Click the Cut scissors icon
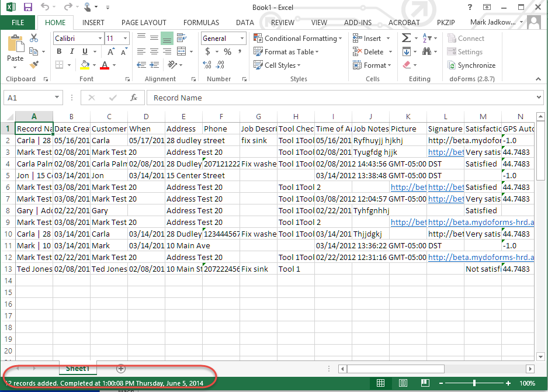This screenshot has width=548, height=392. pyautogui.click(x=34, y=38)
